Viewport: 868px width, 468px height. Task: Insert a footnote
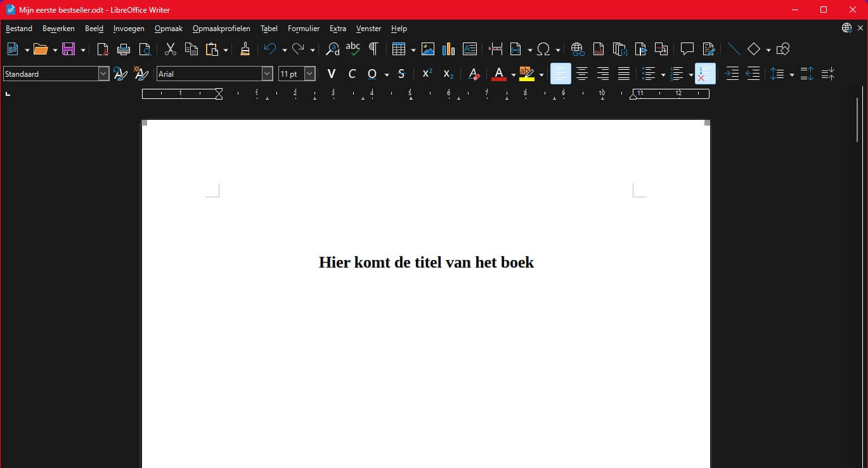click(598, 49)
